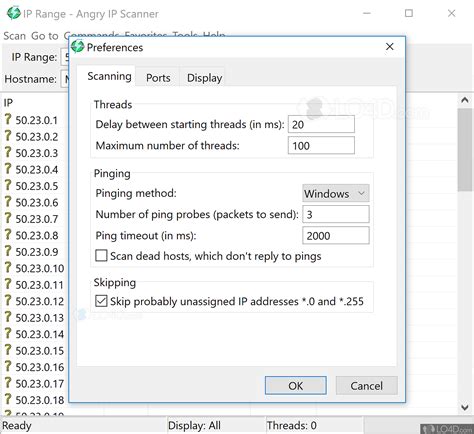The height and width of the screenshot is (434, 474).
Task: Click the question mark icon for 50.23.0.8
Action: coord(8,235)
